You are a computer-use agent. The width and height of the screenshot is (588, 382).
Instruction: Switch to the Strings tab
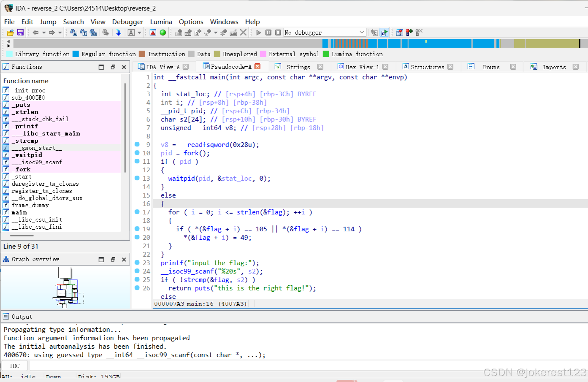(x=298, y=66)
